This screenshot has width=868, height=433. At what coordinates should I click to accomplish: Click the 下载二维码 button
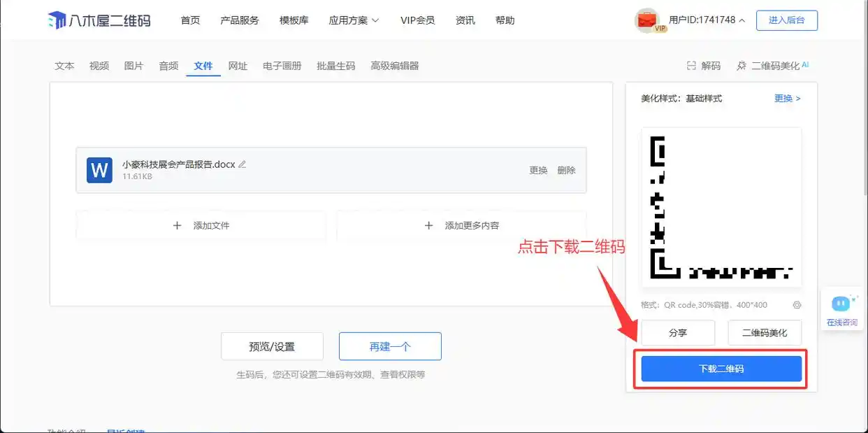(721, 369)
